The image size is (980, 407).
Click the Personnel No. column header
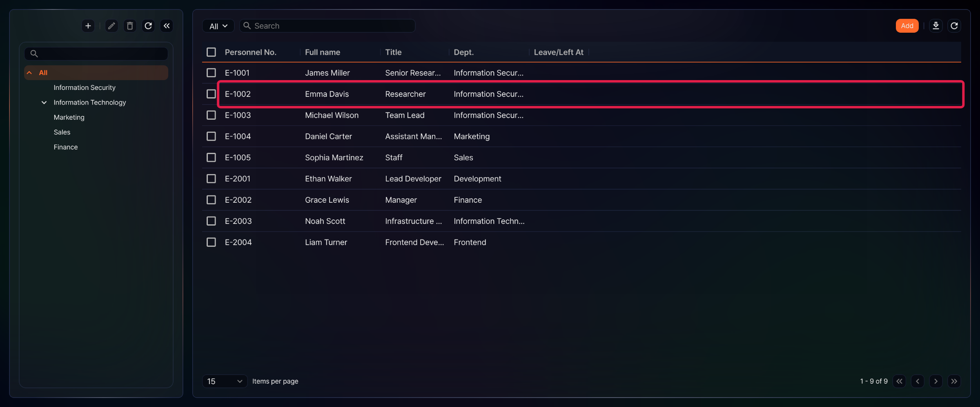(x=251, y=52)
